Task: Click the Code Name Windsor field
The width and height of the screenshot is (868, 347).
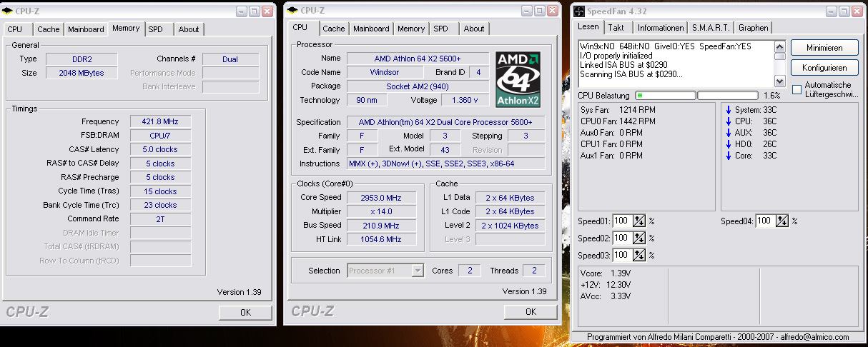Action: coord(385,72)
